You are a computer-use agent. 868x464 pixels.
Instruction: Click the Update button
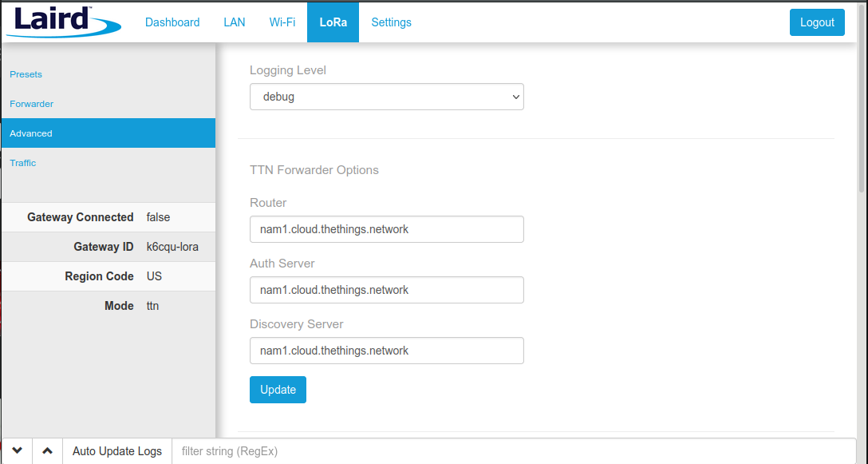coord(278,390)
